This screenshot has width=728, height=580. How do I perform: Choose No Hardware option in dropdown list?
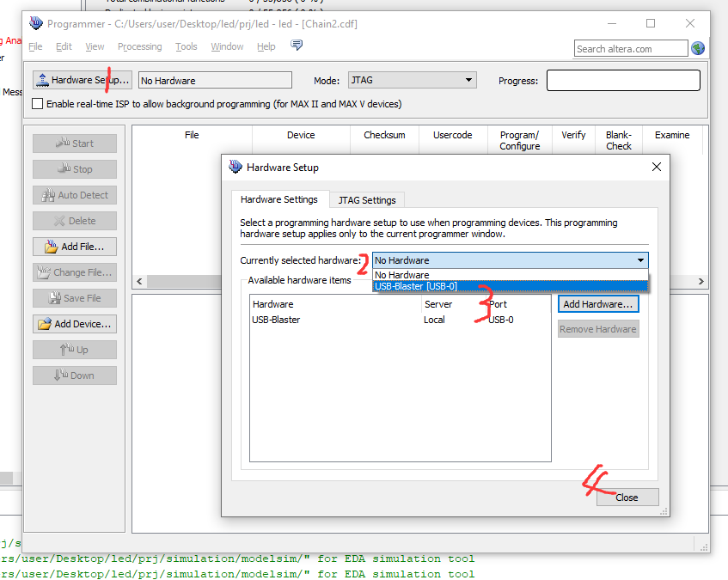tap(511, 275)
